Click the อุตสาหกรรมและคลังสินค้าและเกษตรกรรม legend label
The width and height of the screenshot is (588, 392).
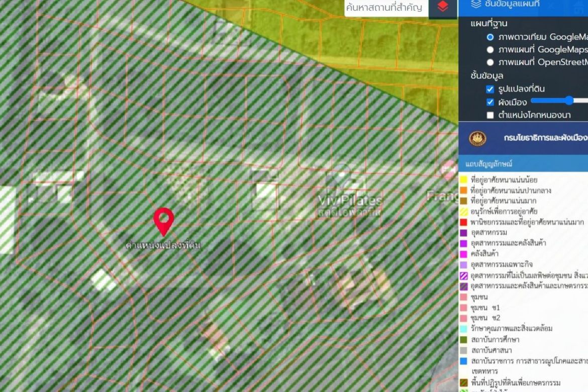530,286
